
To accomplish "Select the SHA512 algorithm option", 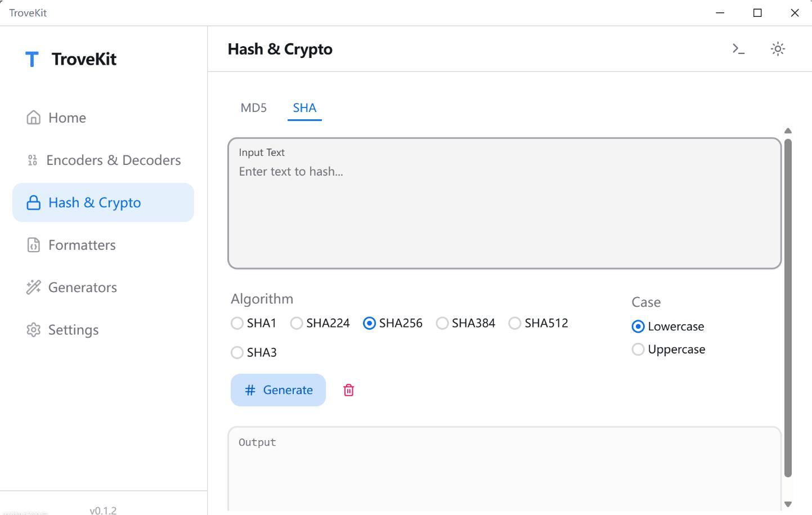I will click(515, 323).
